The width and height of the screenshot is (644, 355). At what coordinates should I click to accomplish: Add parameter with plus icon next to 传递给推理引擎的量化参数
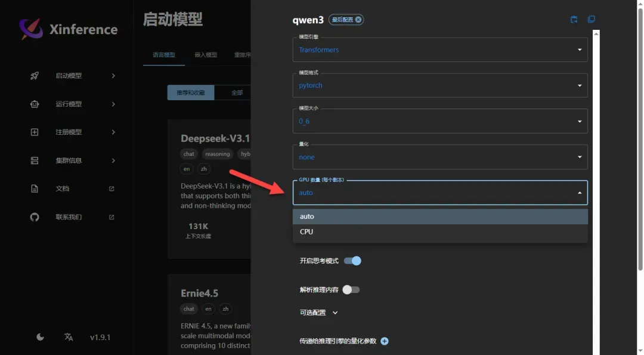385,341
